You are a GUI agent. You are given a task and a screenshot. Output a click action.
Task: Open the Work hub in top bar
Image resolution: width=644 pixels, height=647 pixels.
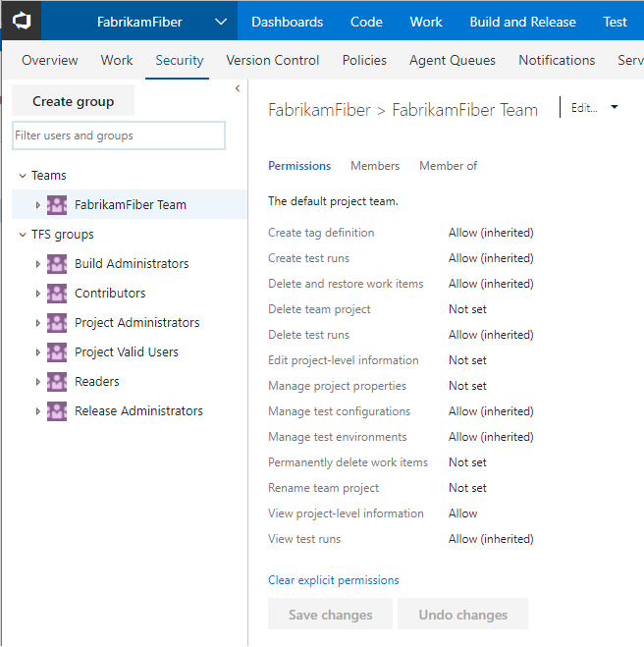pyautogui.click(x=426, y=22)
